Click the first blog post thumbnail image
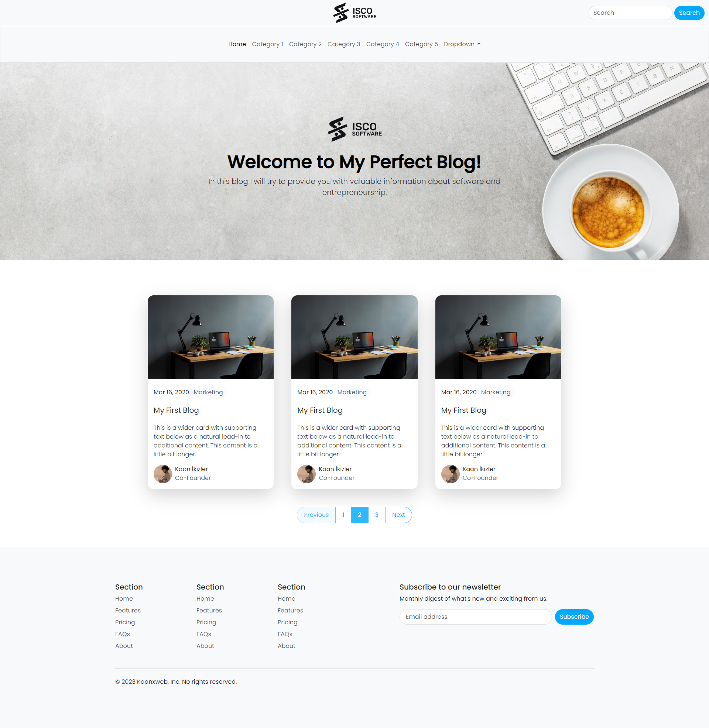The width and height of the screenshot is (709, 728). [x=211, y=337]
